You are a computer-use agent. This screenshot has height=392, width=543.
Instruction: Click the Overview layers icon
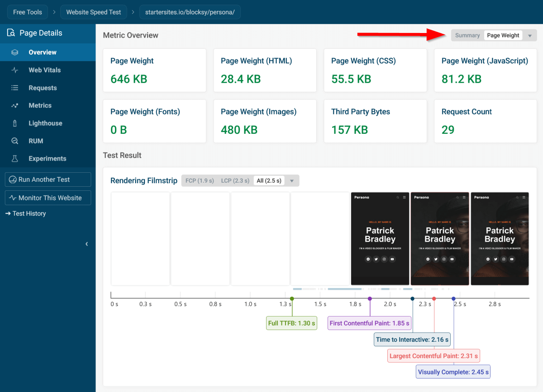coord(14,52)
